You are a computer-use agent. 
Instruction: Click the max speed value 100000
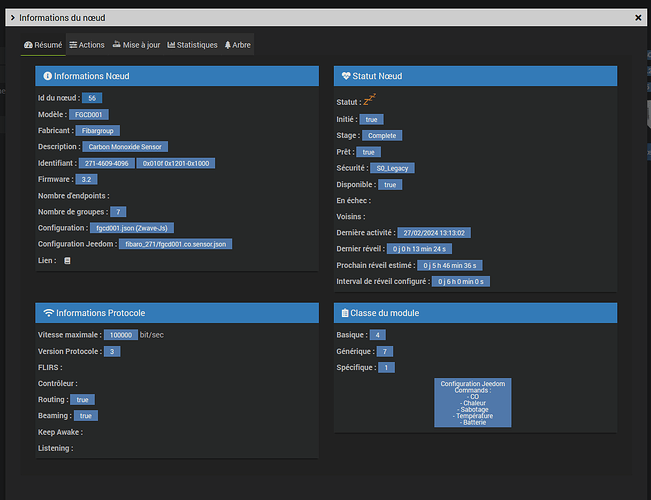pyautogui.click(x=121, y=335)
